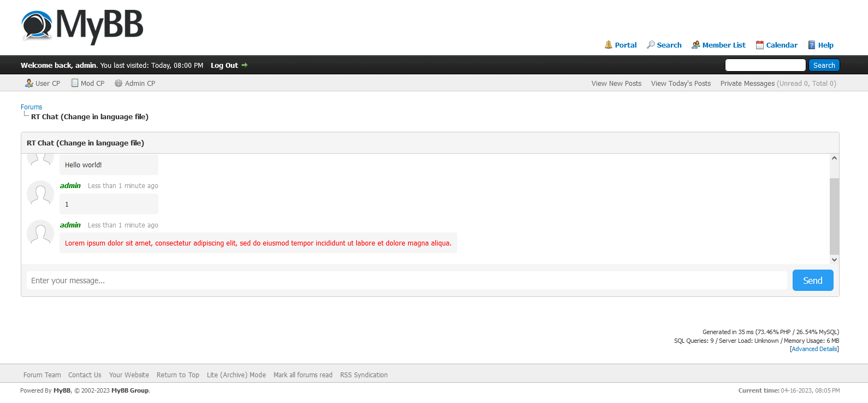Screen dimensions: 868x403
Task: Click the Mod CP notepad icon
Action: [x=75, y=83]
